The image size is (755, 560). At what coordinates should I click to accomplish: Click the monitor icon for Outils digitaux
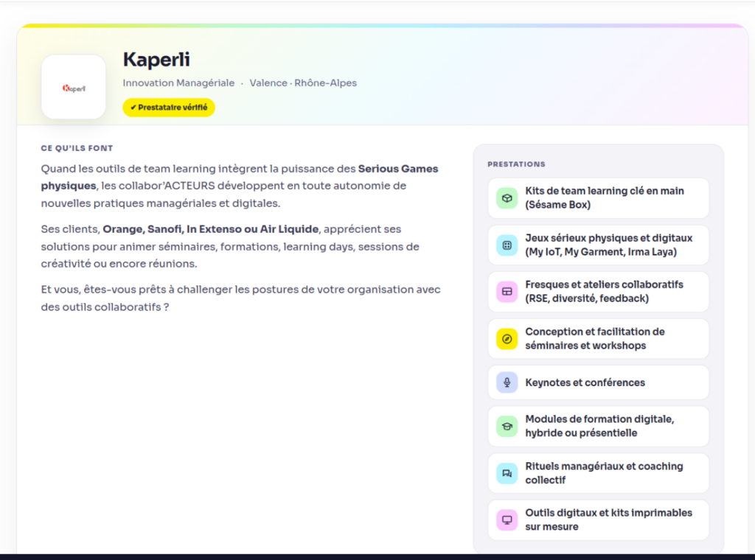(507, 519)
